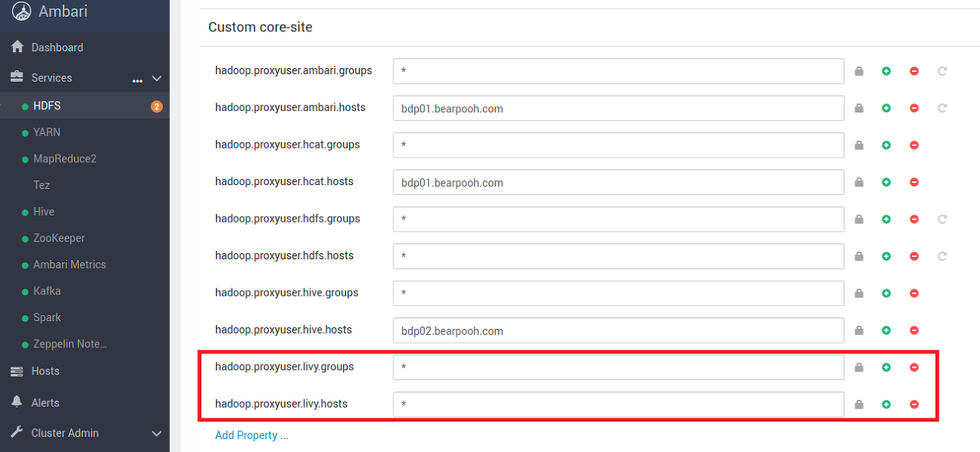The width and height of the screenshot is (980, 452).
Task: Click the Services ellipsis actions icon
Action: point(138,80)
